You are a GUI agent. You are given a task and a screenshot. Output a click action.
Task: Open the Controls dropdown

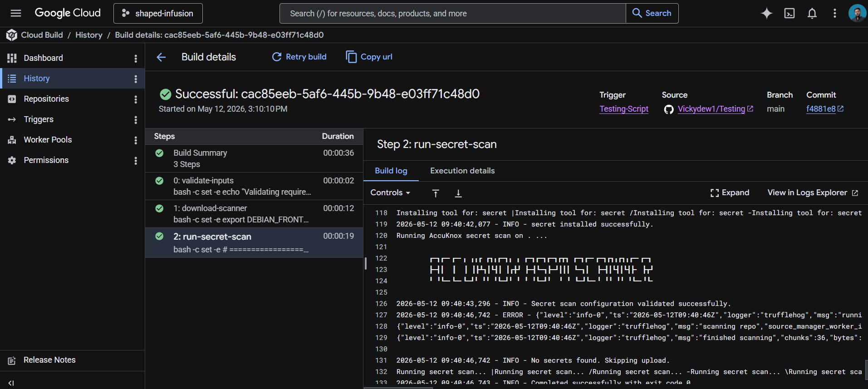(x=390, y=192)
